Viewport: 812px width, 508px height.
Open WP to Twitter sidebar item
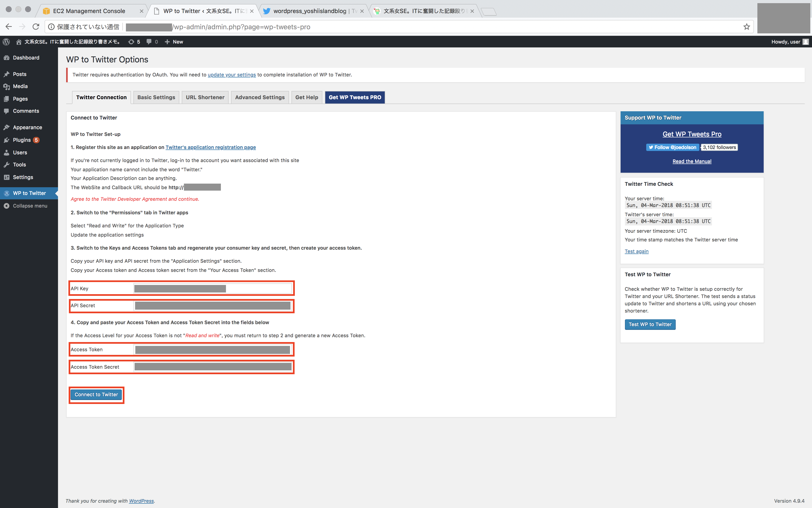tap(29, 193)
